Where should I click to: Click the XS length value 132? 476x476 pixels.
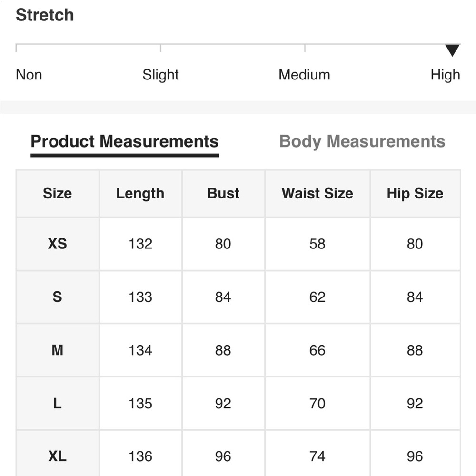click(140, 244)
